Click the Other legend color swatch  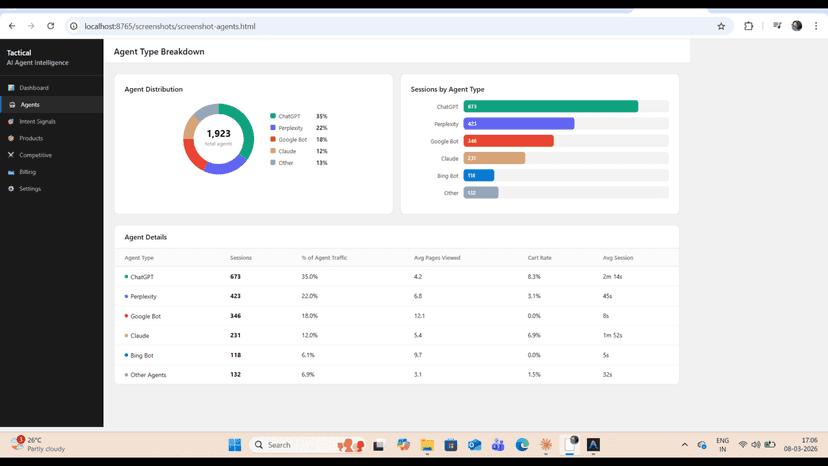[x=273, y=162]
